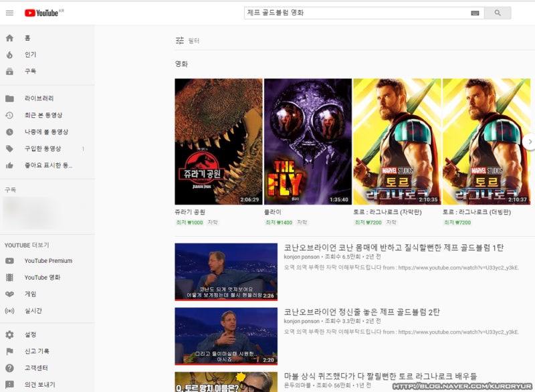Click the trending flame icon

[9, 55]
